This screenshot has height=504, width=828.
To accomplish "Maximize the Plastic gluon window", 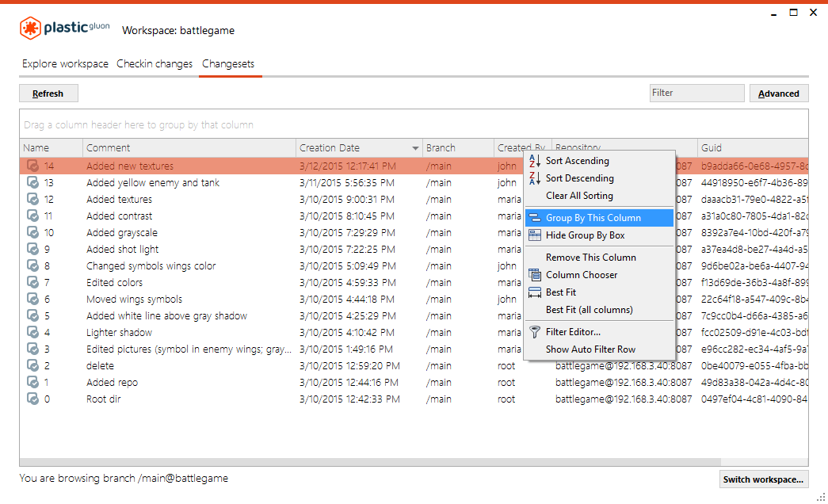I will pos(793,13).
